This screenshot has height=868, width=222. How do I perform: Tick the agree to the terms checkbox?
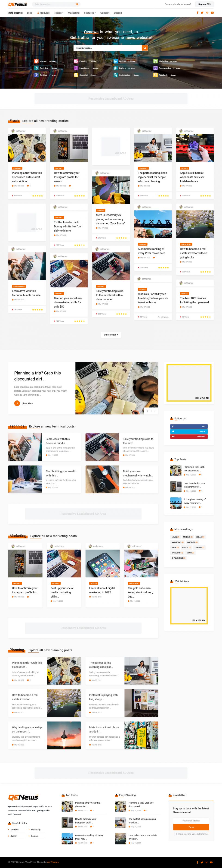[176, 834]
